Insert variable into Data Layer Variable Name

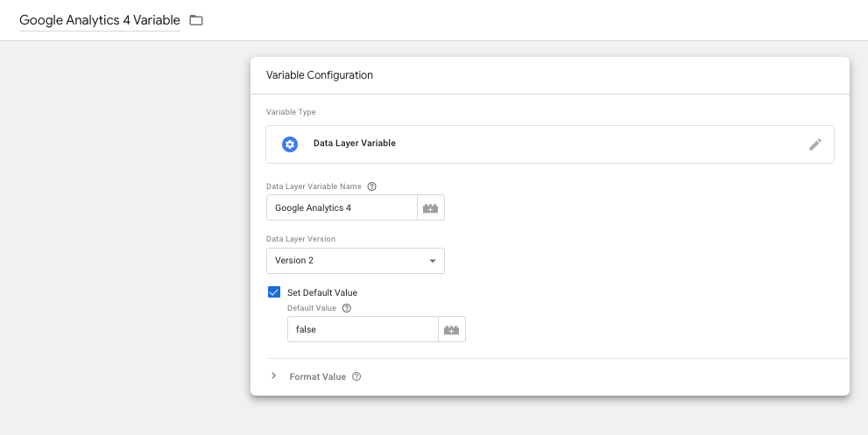coord(431,208)
